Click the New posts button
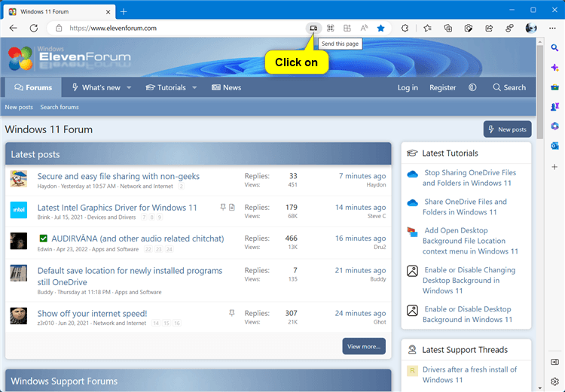The width and height of the screenshot is (565, 392). pos(507,129)
